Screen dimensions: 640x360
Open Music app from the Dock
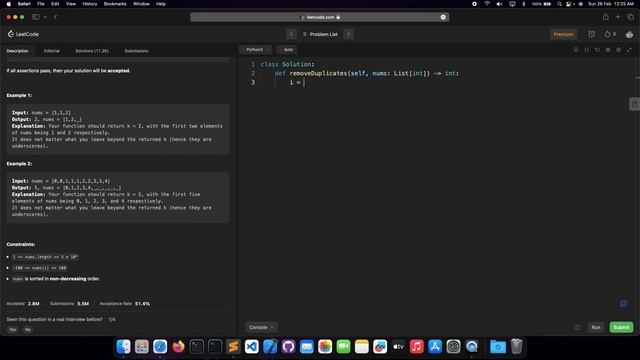pyautogui.click(x=416, y=347)
